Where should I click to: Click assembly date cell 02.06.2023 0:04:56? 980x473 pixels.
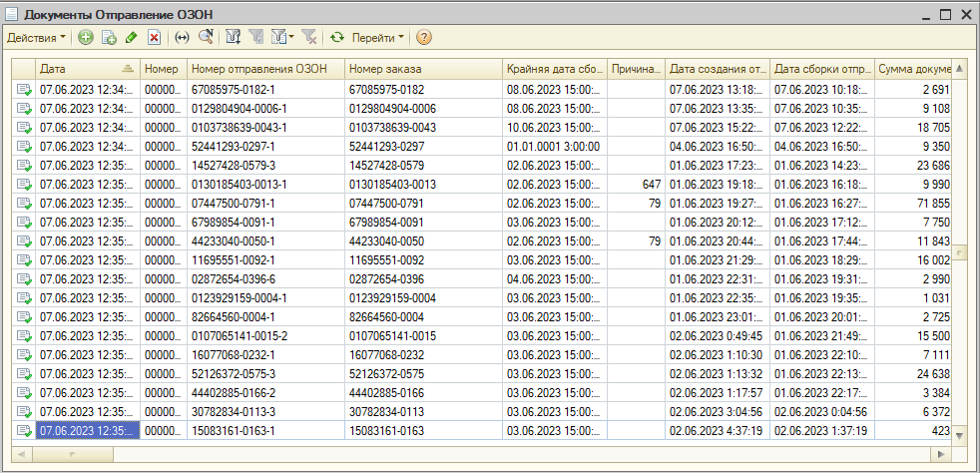822,412
